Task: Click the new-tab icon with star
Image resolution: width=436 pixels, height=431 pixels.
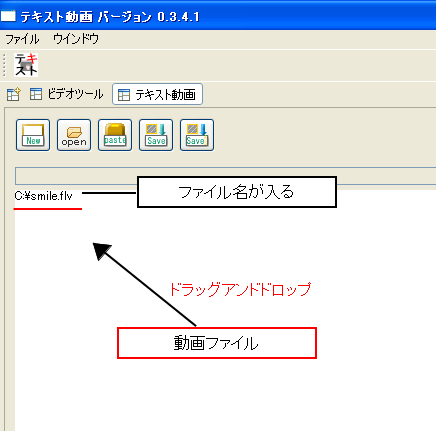Action: point(14,94)
